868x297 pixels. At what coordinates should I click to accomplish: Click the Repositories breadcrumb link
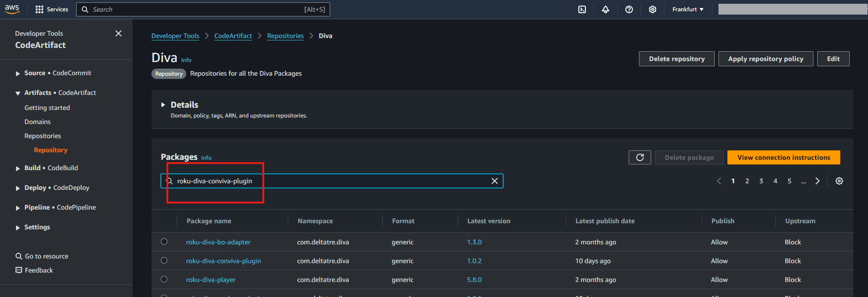click(285, 36)
